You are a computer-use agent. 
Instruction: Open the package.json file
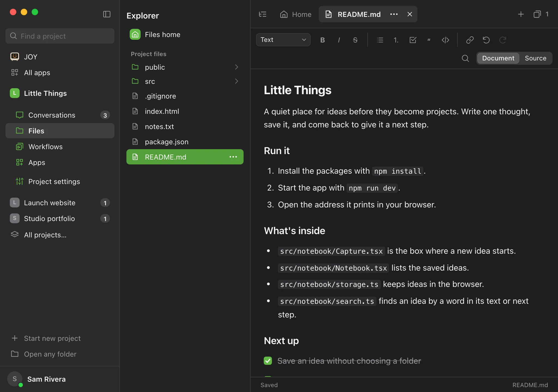[185, 142]
